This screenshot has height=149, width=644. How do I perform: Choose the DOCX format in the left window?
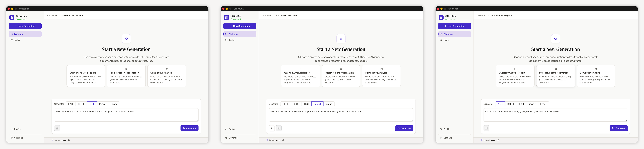click(81, 104)
